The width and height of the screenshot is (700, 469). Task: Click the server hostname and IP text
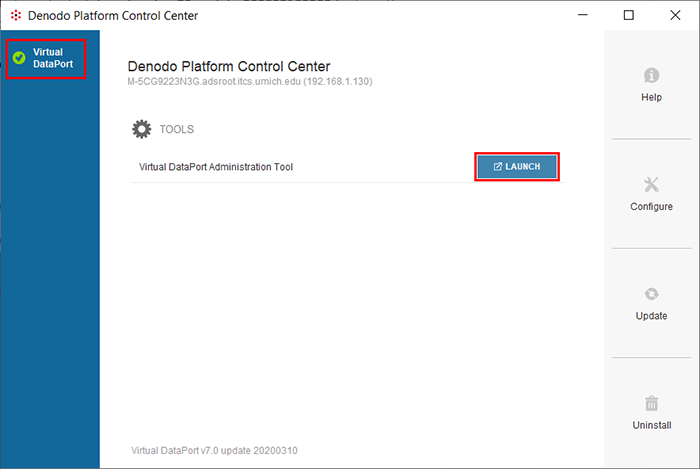(250, 81)
